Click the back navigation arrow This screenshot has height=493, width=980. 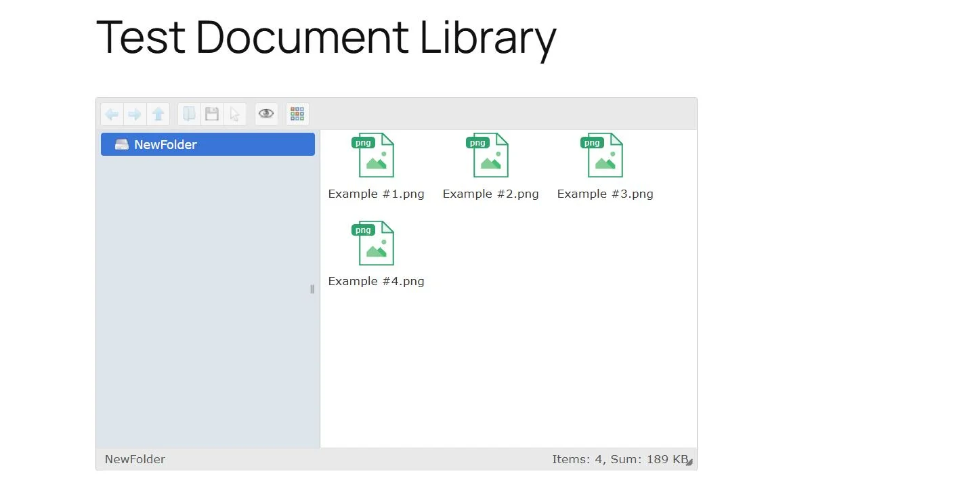coord(112,114)
